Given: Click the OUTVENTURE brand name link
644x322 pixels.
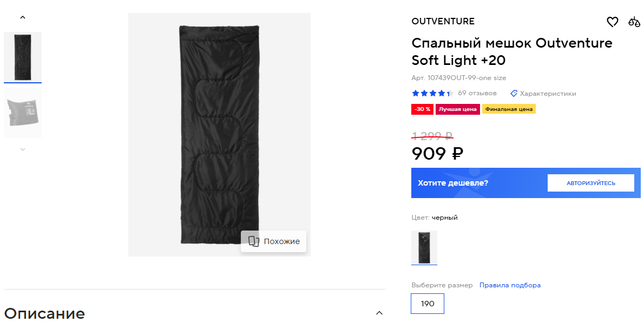Looking at the screenshot, I should click(443, 22).
